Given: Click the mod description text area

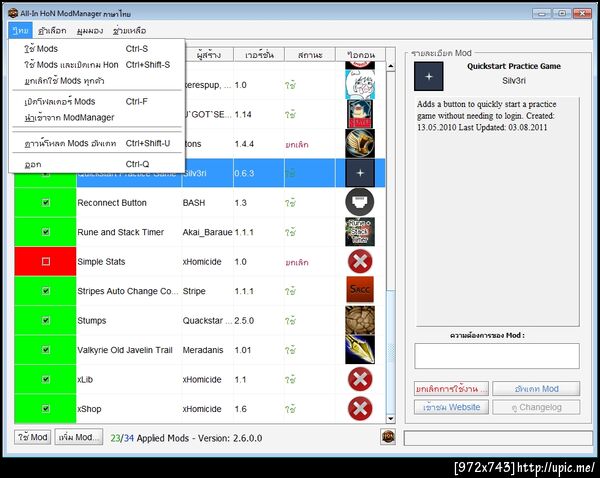Looking at the screenshot, I should point(497,211).
